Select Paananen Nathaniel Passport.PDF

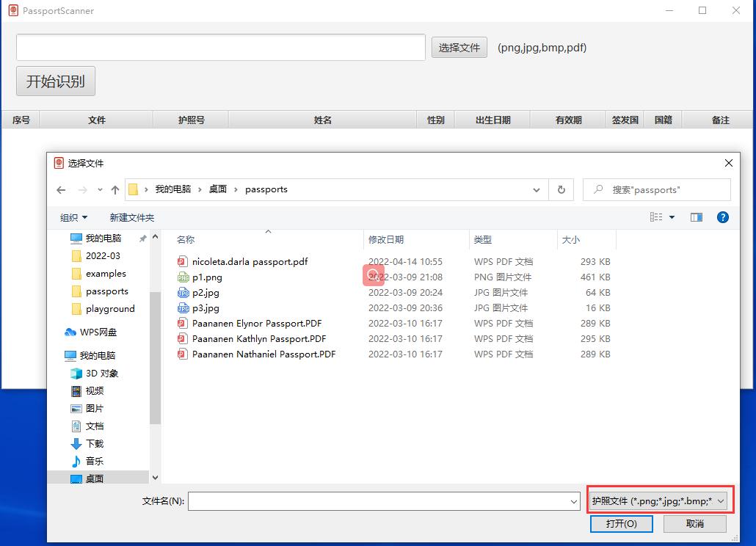(x=263, y=354)
